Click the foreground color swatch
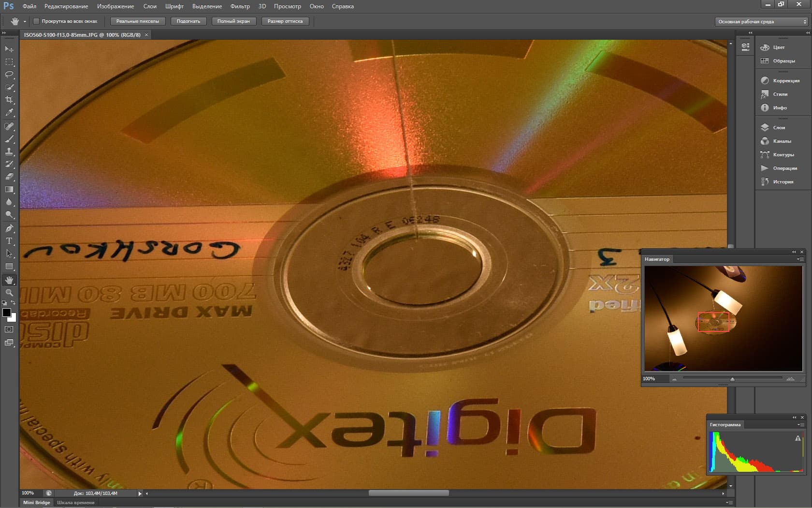This screenshot has width=812, height=508. [7, 313]
